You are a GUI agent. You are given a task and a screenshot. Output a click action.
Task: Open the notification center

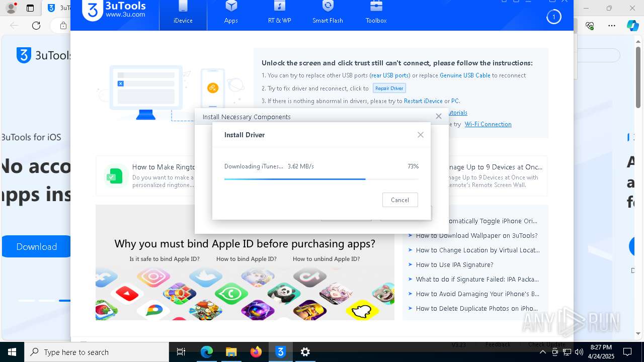click(627, 352)
